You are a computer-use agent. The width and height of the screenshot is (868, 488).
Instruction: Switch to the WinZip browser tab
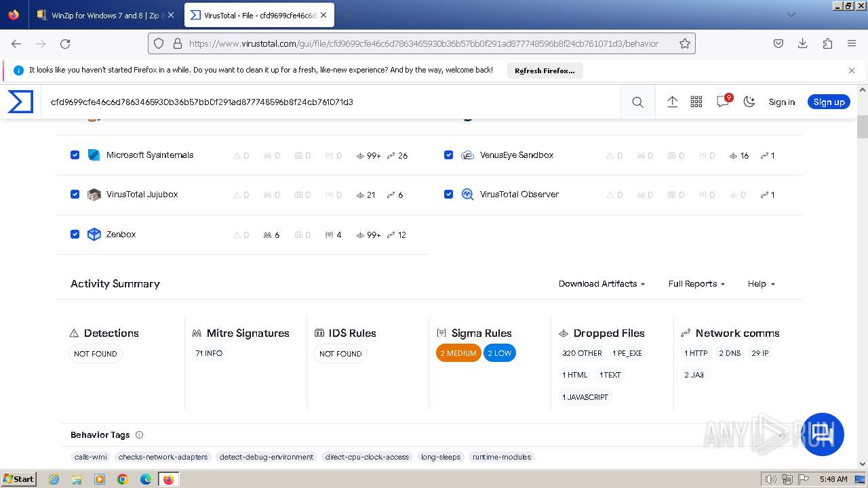[x=105, y=15]
